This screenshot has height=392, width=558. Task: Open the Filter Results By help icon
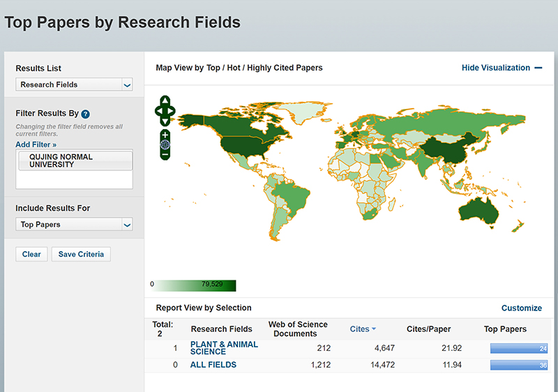(x=86, y=114)
